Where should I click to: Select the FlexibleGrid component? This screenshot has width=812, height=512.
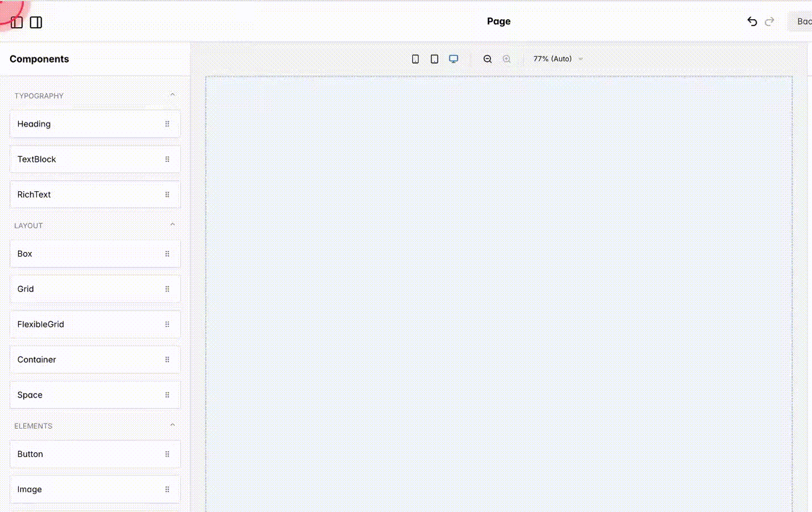click(x=85, y=324)
